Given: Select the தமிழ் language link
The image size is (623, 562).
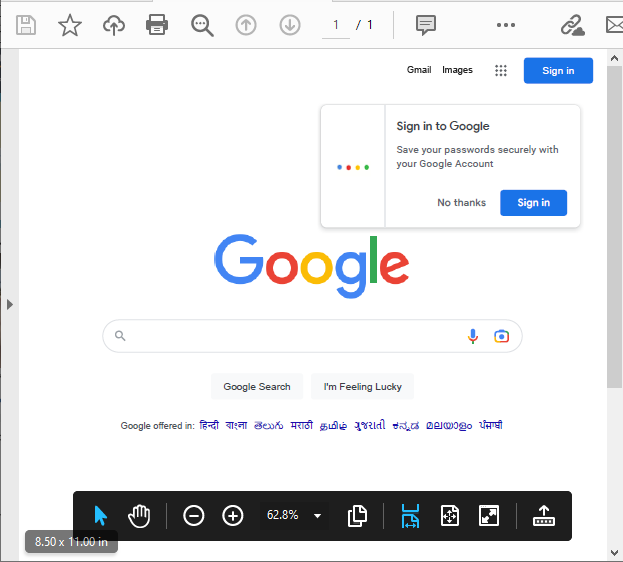Looking at the screenshot, I should pos(333,426).
